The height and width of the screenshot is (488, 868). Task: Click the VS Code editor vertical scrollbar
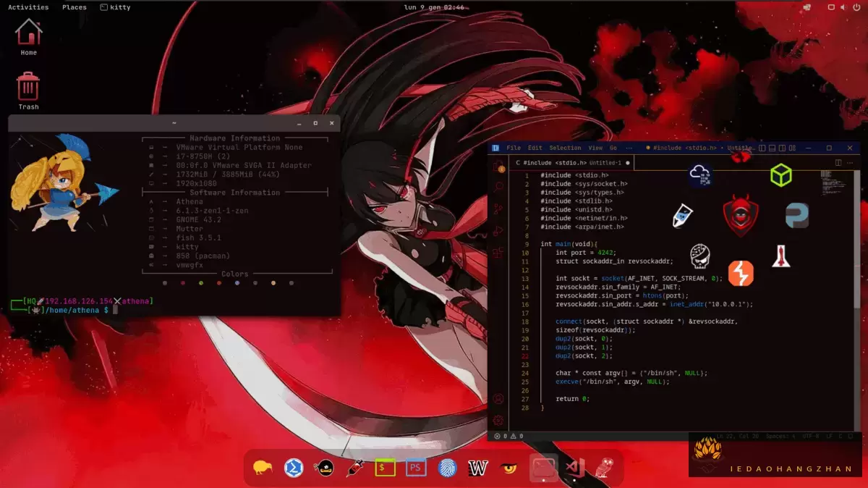point(857,239)
